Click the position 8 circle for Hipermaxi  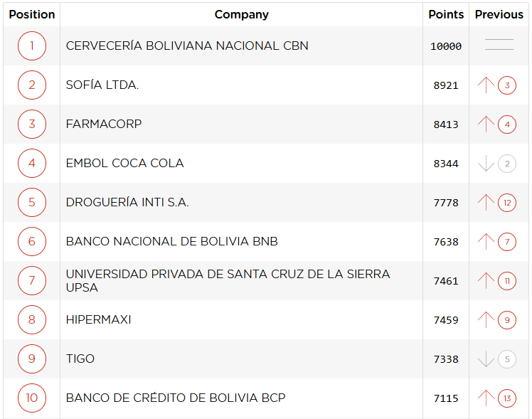pyautogui.click(x=32, y=320)
